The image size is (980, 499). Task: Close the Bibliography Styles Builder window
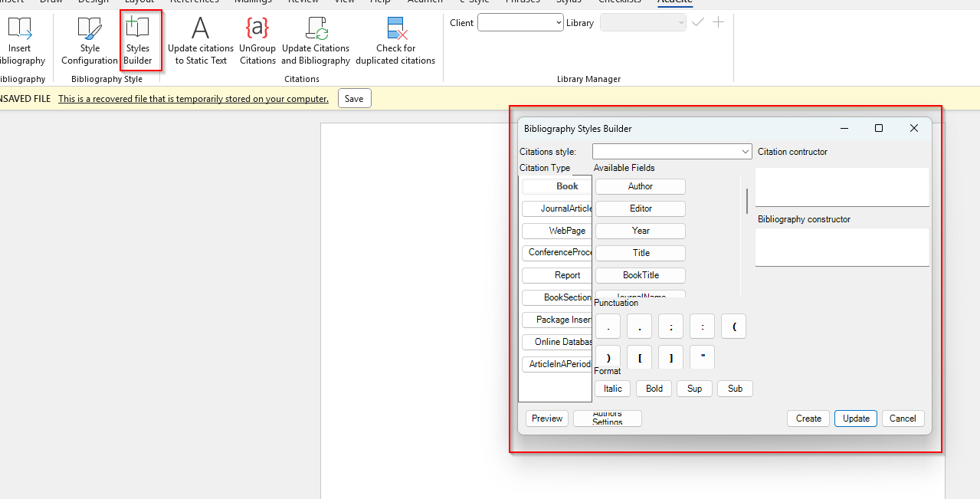(x=914, y=128)
